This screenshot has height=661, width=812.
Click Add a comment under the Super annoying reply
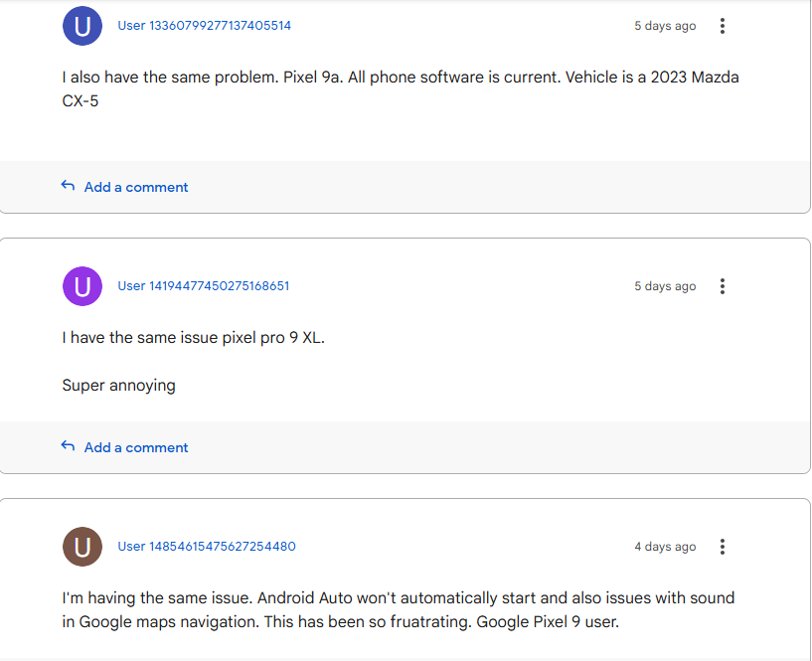tap(135, 446)
